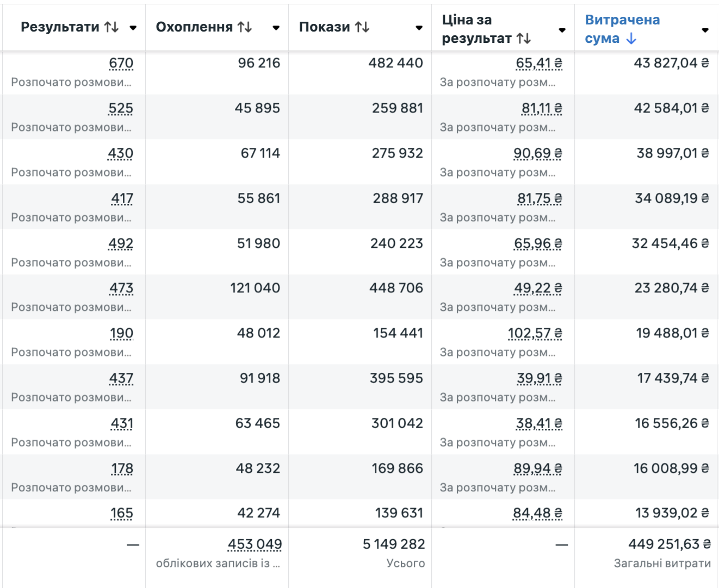Click the sort arrows next to Покази
719x588 pixels.
point(362,27)
